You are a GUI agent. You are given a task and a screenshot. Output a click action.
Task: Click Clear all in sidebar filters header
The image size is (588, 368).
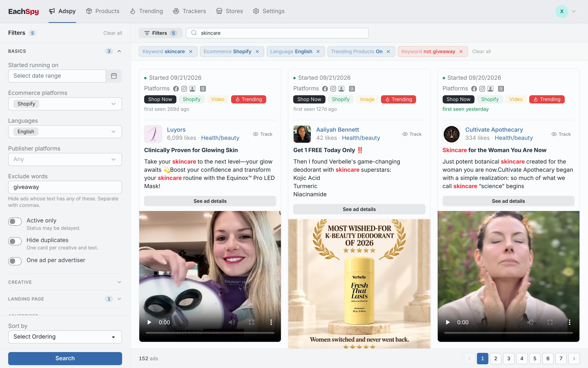pos(112,33)
